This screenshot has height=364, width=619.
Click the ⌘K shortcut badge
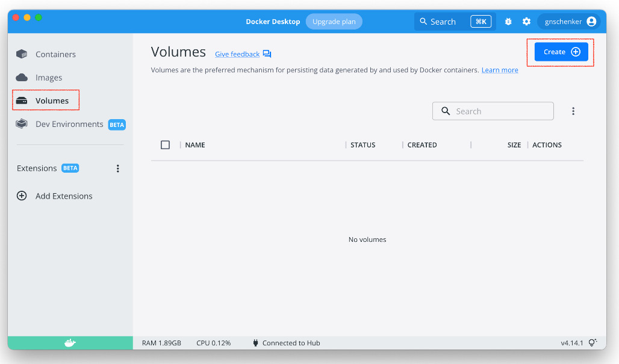(x=481, y=22)
